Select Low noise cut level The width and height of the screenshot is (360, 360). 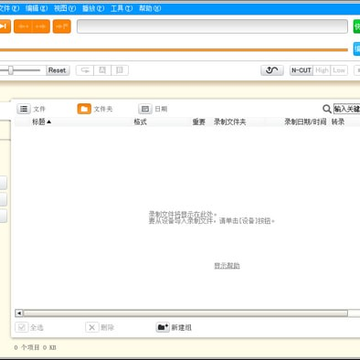339,70
